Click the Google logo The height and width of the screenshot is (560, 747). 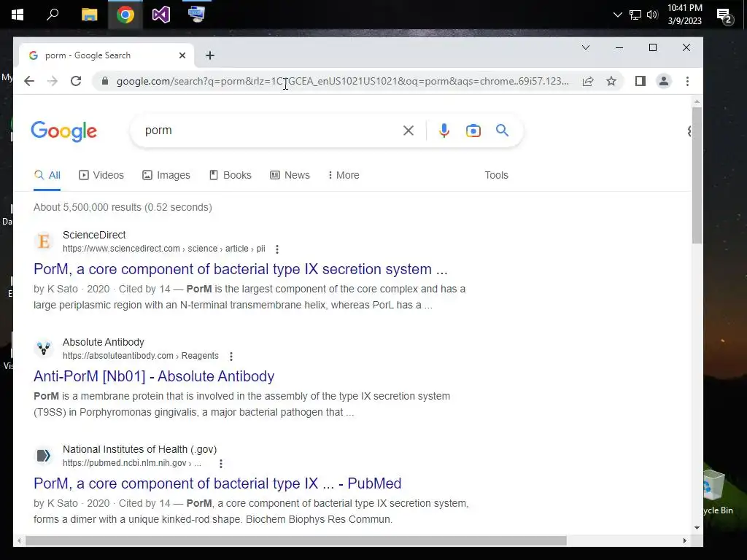(64, 131)
